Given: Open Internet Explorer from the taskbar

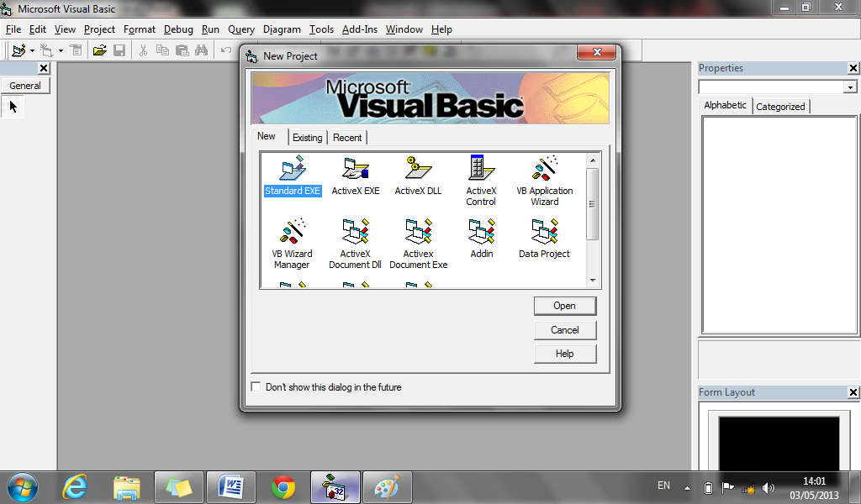Looking at the screenshot, I should pos(75,487).
